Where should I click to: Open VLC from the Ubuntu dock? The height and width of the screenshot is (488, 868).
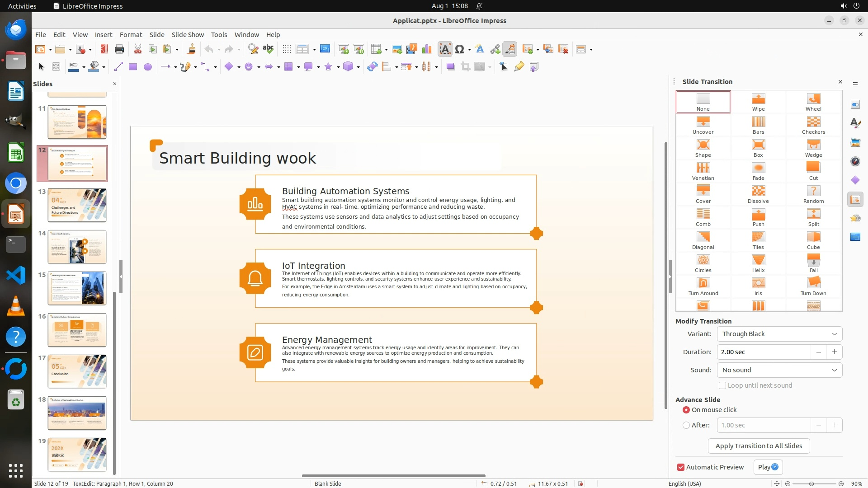16,306
